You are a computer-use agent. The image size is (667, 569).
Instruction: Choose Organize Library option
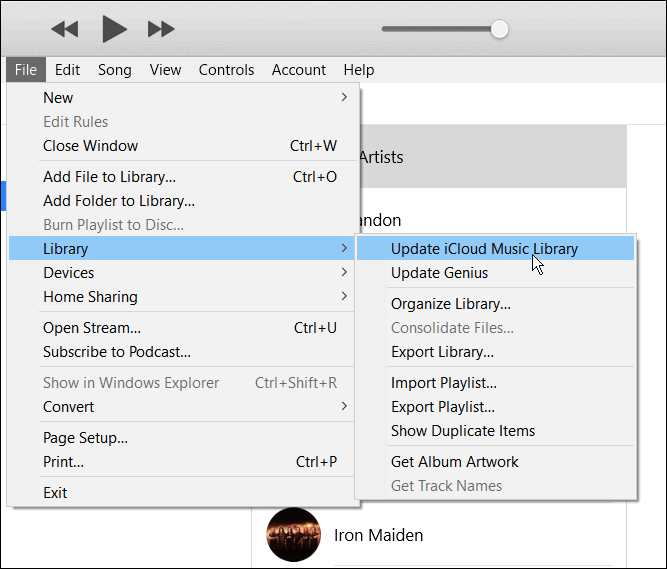(x=496, y=304)
